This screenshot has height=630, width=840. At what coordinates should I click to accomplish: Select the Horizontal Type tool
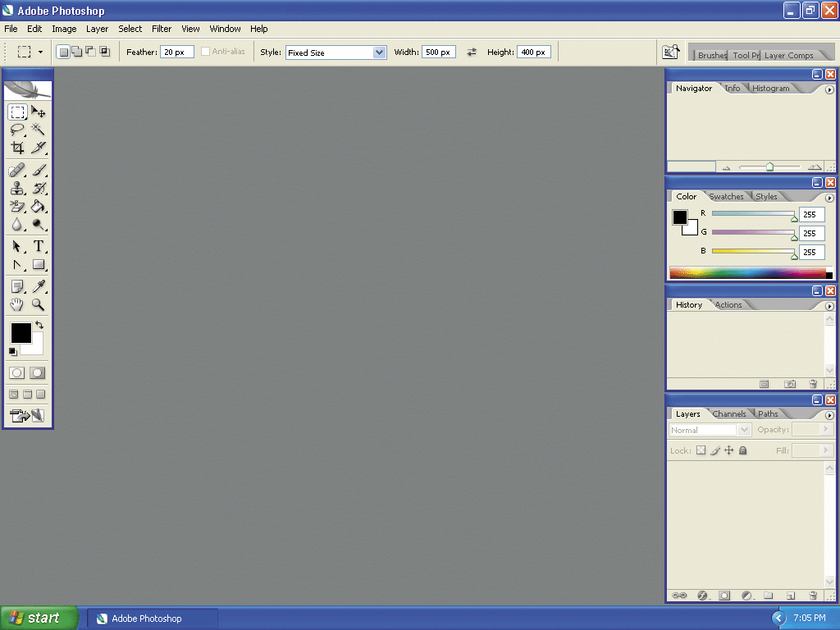[38, 246]
